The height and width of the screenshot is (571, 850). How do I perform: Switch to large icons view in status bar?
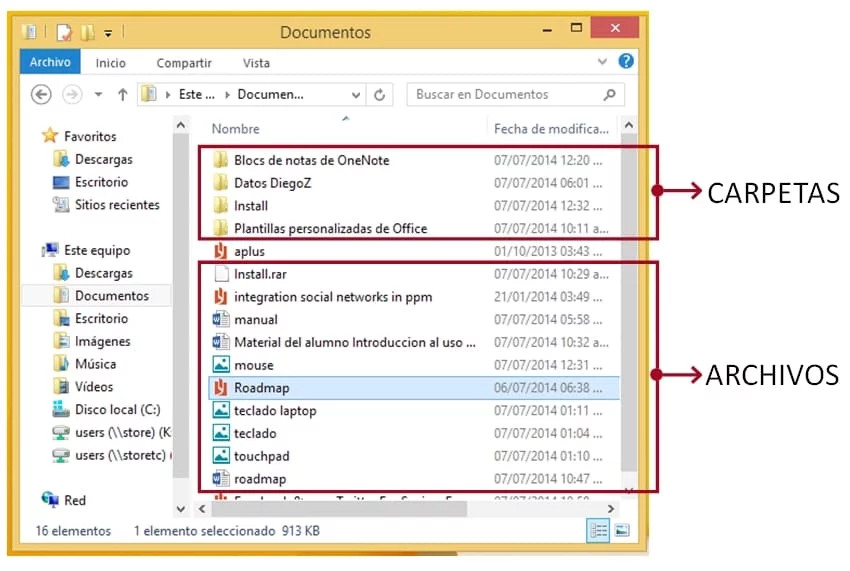click(621, 530)
